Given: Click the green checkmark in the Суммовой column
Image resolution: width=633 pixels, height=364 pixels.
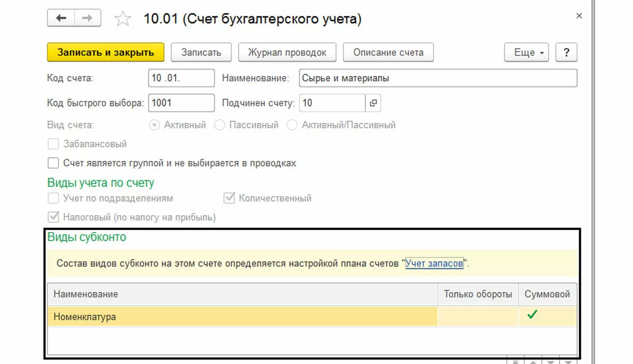Looking at the screenshot, I should (x=533, y=315).
